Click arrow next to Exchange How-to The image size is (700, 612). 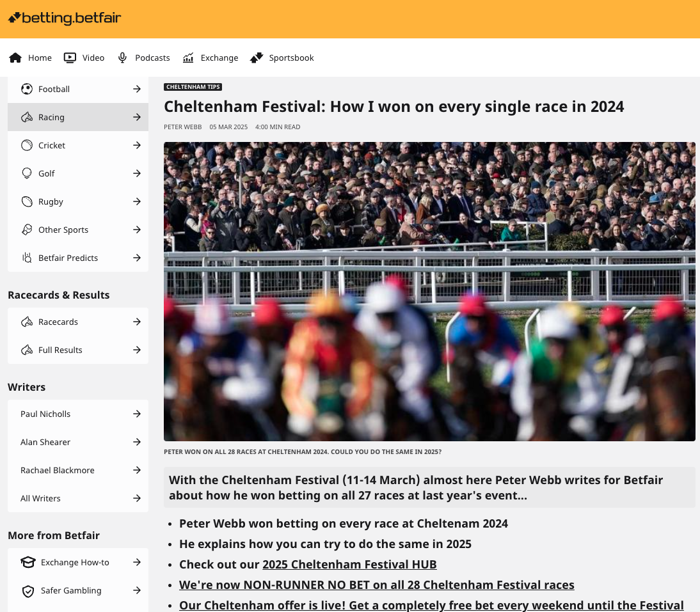click(x=137, y=562)
